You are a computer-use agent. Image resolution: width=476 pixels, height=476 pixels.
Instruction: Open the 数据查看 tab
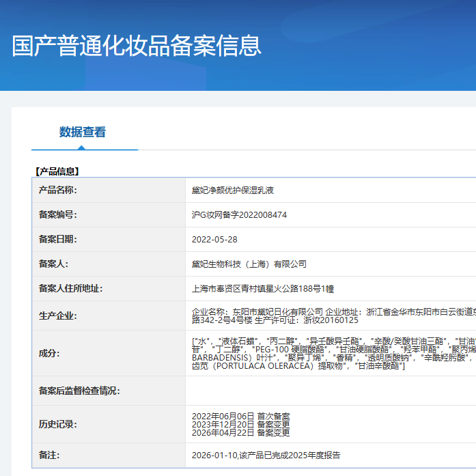82,132
